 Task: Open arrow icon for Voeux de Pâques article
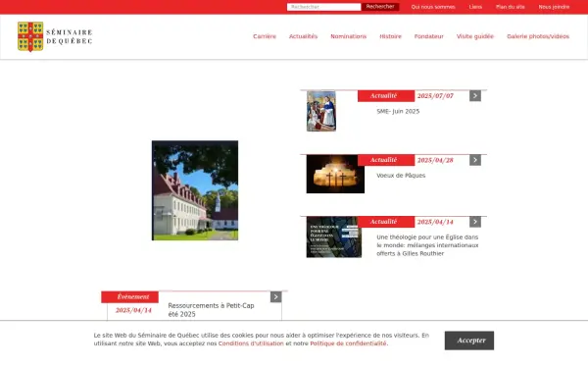(x=475, y=160)
